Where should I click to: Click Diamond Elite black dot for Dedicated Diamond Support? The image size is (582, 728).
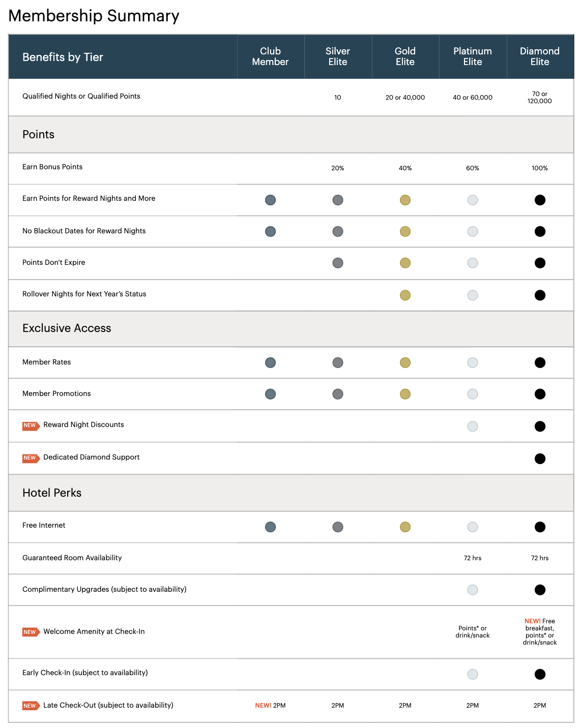pyautogui.click(x=540, y=459)
